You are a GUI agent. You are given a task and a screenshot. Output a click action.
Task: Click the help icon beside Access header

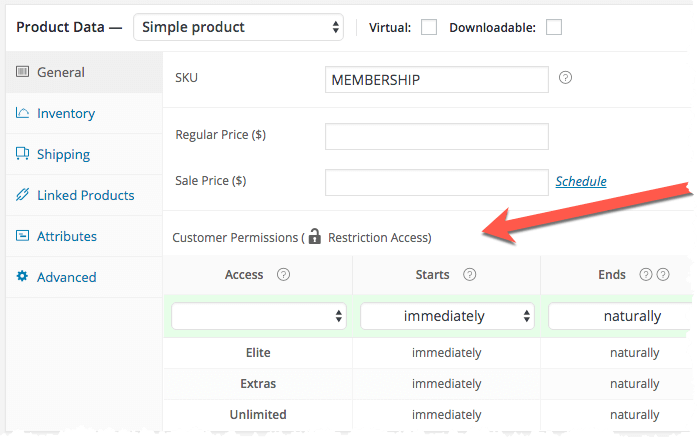click(x=283, y=275)
